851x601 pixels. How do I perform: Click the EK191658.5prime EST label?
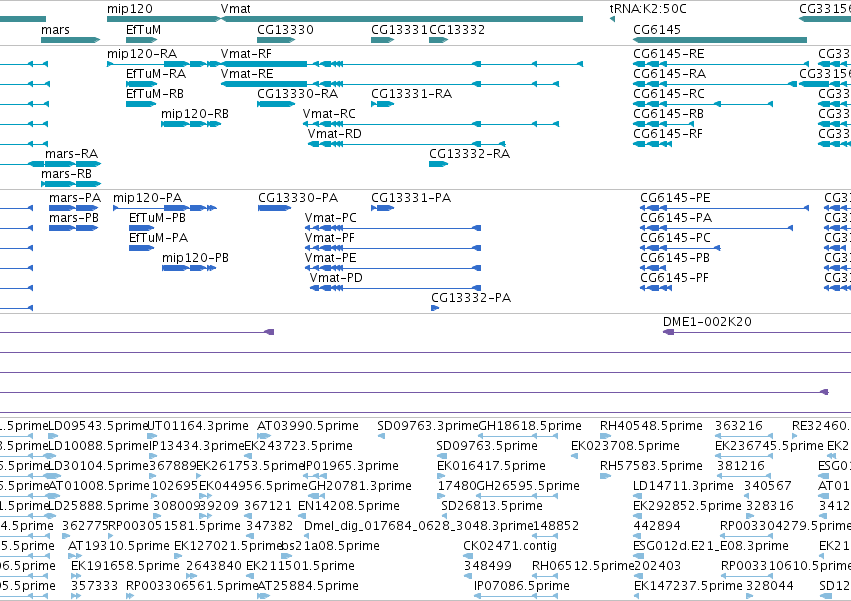125,566
